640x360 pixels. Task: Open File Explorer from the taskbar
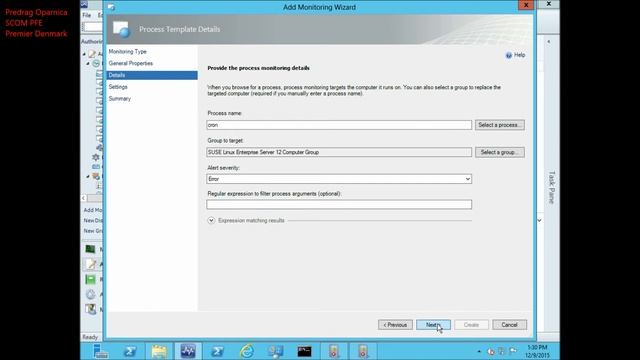coord(159,351)
